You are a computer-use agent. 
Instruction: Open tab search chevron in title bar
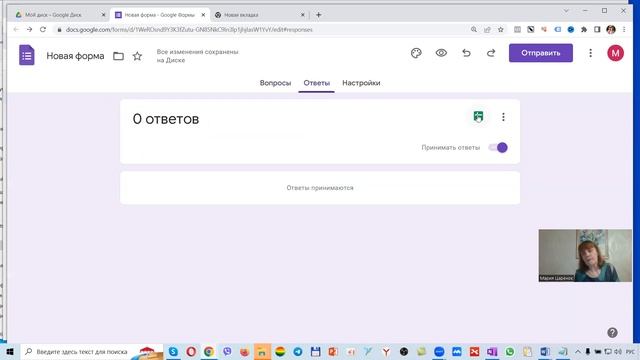(566, 11)
